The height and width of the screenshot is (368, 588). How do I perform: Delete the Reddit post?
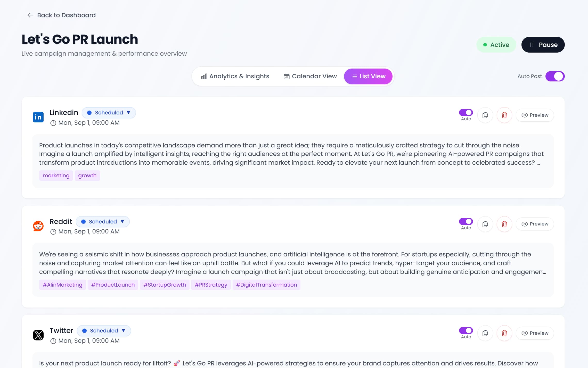[x=504, y=224]
